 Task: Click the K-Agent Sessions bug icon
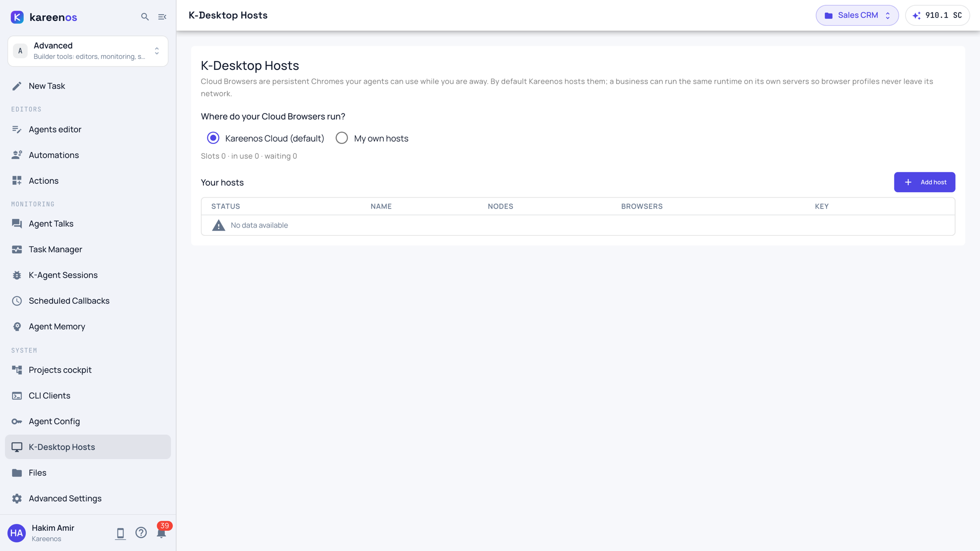pos(17,275)
